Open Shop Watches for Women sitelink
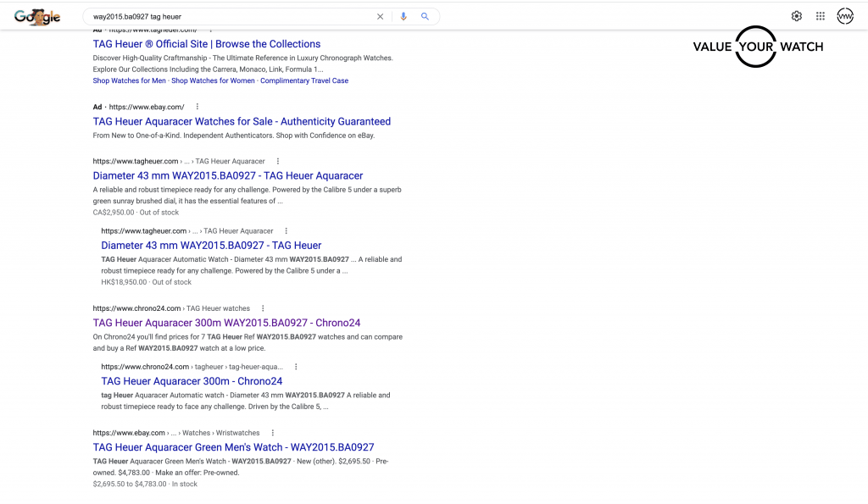The image size is (868, 504). click(x=213, y=80)
